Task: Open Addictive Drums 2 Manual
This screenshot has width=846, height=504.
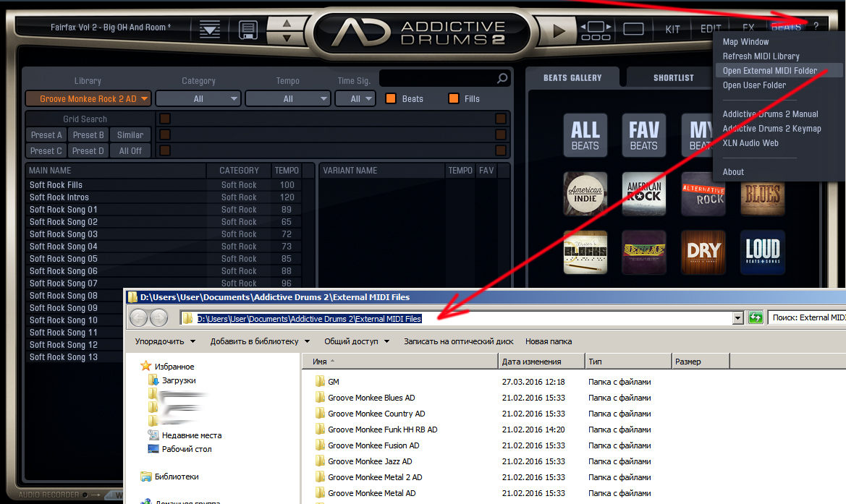Action: tap(770, 114)
